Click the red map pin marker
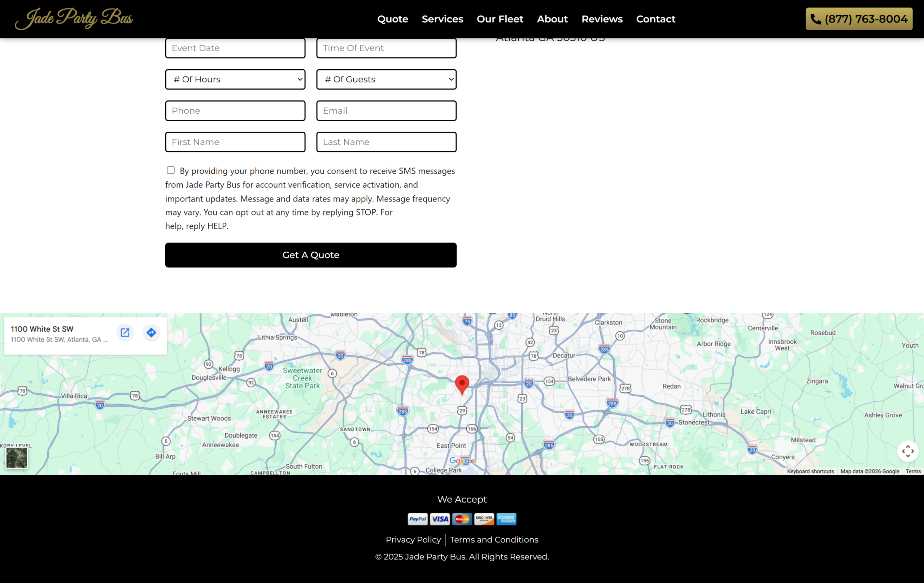Image resolution: width=924 pixels, height=583 pixels. (x=462, y=385)
